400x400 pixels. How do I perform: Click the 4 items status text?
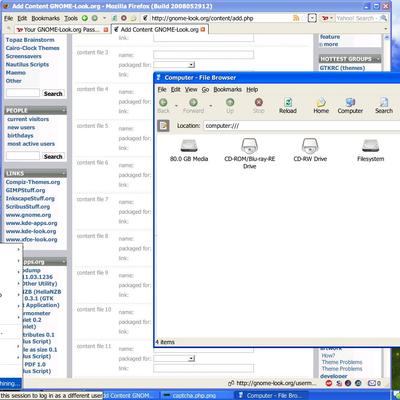pos(165,342)
